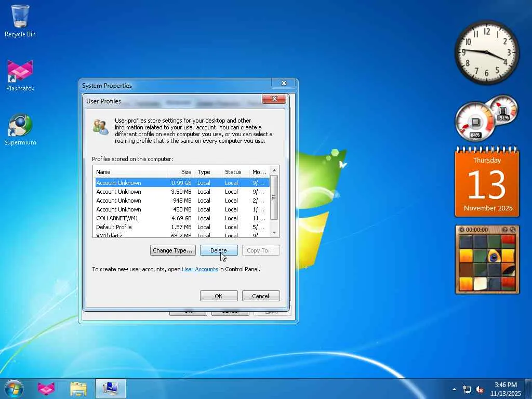Viewport: 532px width, 399px height.
Task: Select the Account Unknown 945 MB profile
Action: 182,201
